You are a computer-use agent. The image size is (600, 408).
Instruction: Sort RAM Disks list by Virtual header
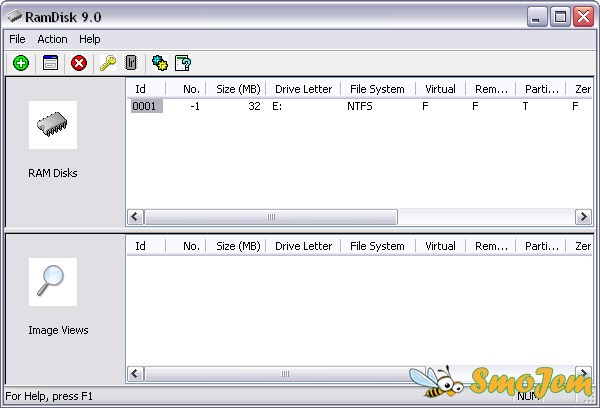coord(440,89)
